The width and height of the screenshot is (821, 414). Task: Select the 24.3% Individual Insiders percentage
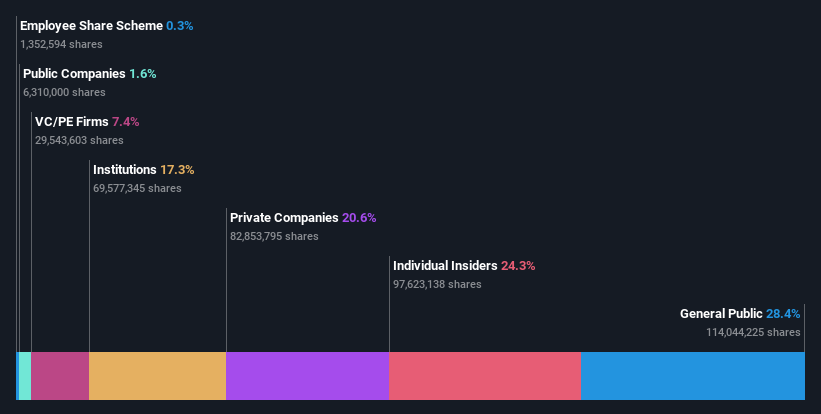518,266
